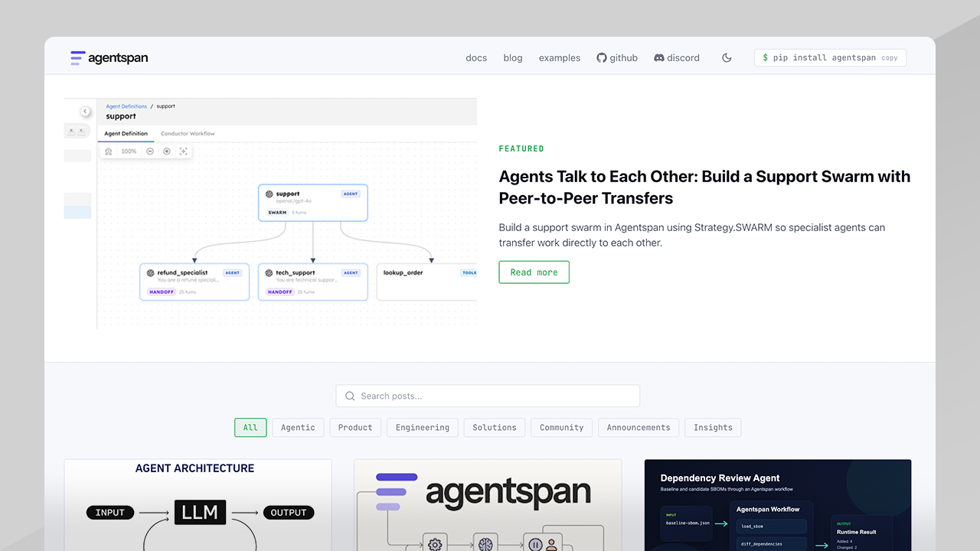Open the github link

click(617, 57)
